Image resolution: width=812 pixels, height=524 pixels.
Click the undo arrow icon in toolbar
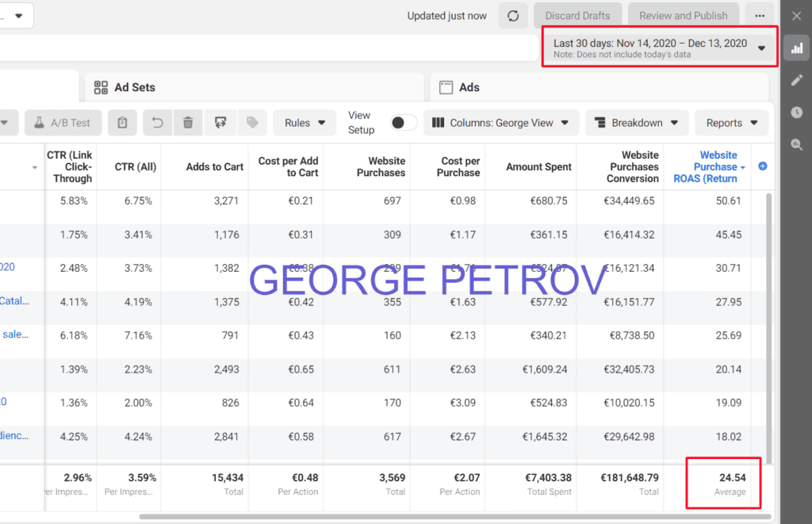click(x=158, y=123)
